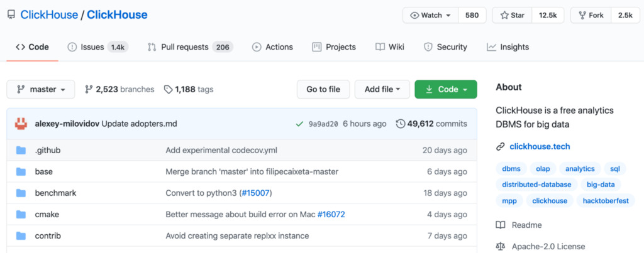Open the green Code download dropdown
This screenshot has height=253, width=644.
[445, 89]
